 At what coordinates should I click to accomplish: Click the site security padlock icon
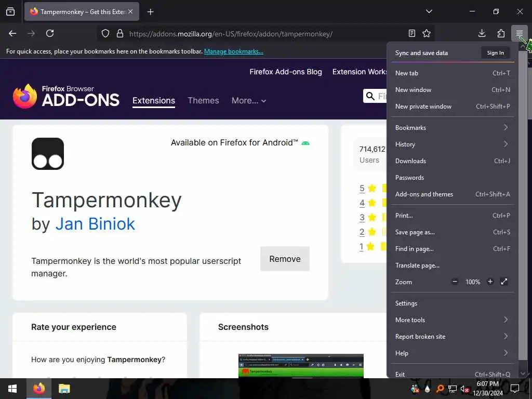pyautogui.click(x=120, y=33)
